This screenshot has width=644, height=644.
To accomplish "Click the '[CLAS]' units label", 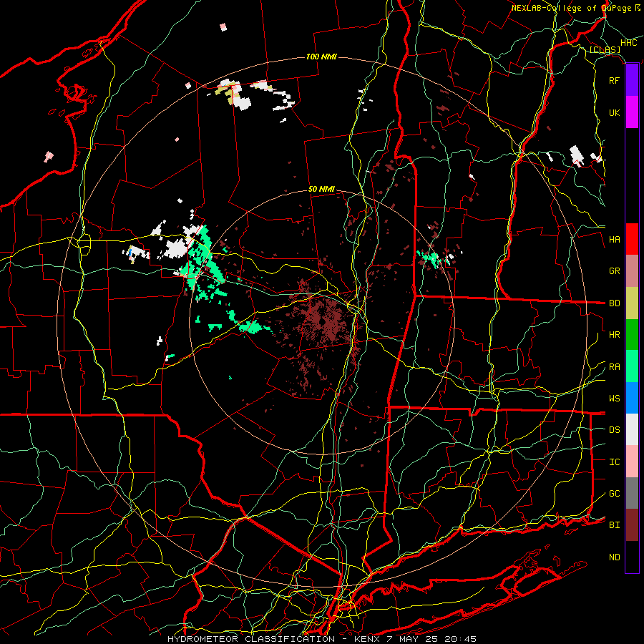I will pyautogui.click(x=605, y=49).
